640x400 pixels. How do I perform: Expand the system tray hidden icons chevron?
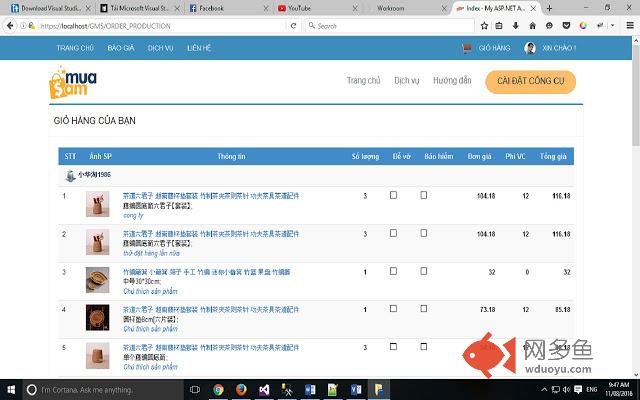[x=544, y=389]
